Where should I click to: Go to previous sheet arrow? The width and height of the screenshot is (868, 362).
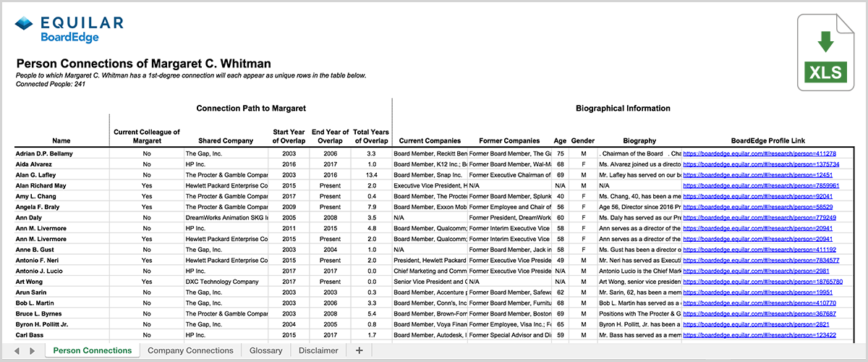17,350
